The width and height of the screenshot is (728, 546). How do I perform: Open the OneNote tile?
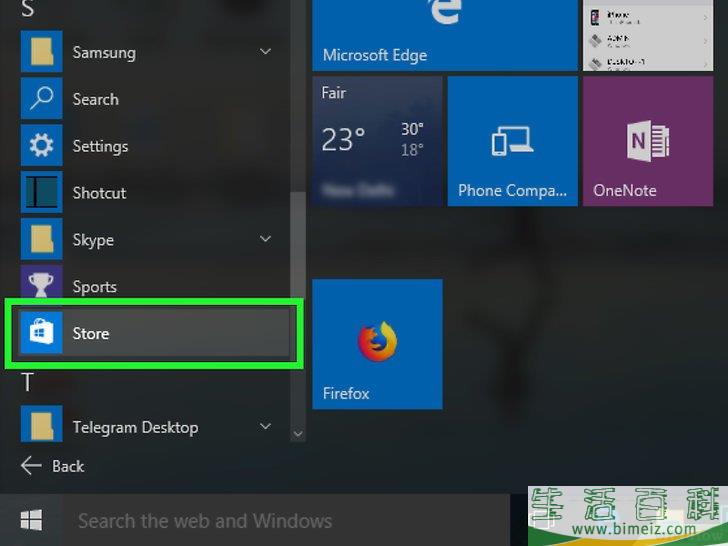pyautogui.click(x=648, y=141)
